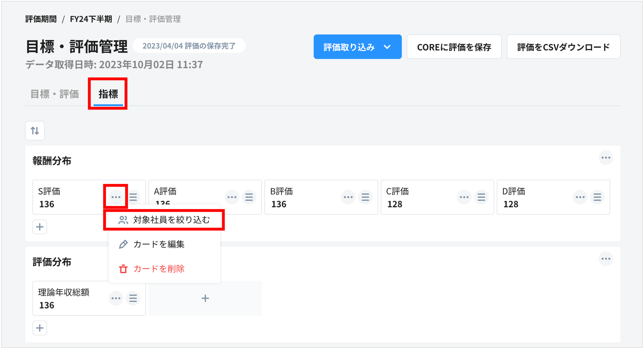Open the S評価 card's three-dot menu
This screenshot has width=644, height=348.
pyautogui.click(x=116, y=197)
